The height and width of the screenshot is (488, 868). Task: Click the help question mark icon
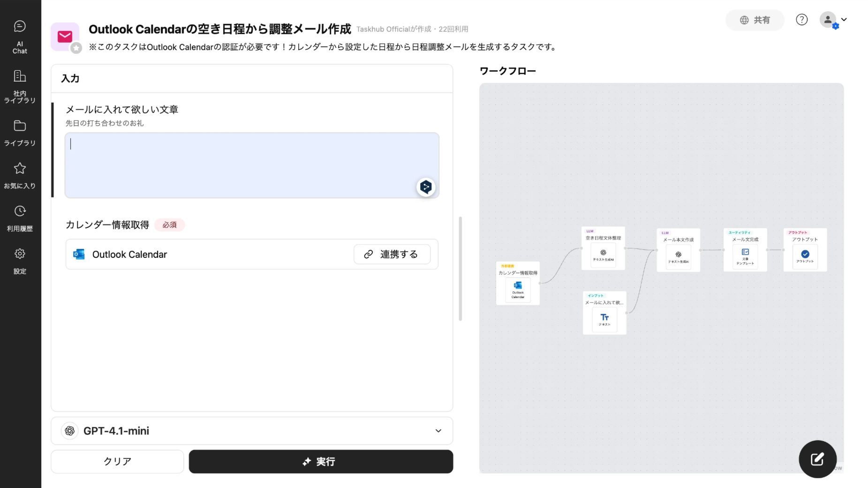(801, 20)
